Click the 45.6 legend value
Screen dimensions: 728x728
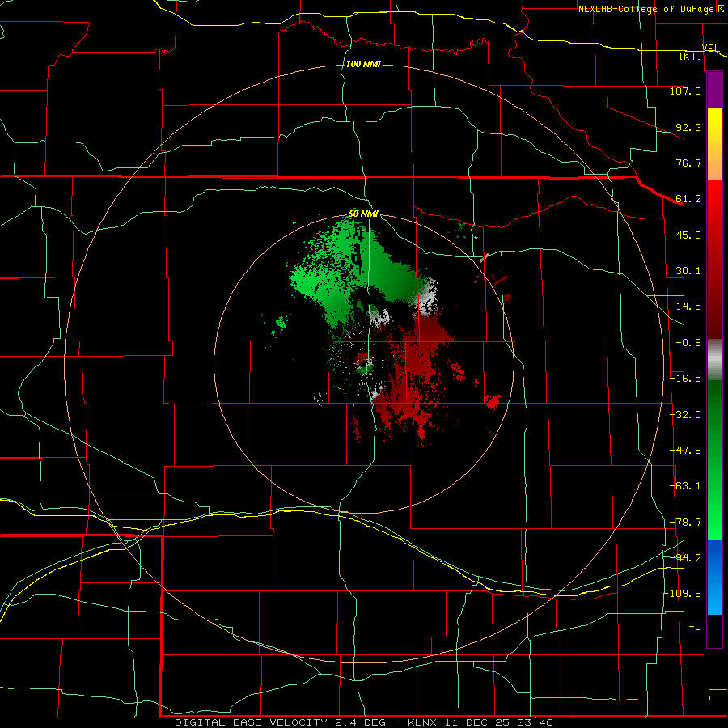click(688, 235)
